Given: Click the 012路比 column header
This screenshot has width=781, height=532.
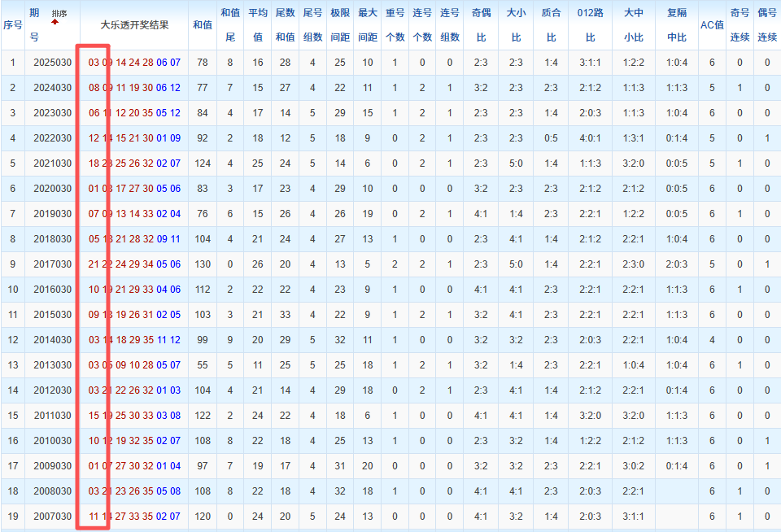Looking at the screenshot, I should tap(591, 25).
